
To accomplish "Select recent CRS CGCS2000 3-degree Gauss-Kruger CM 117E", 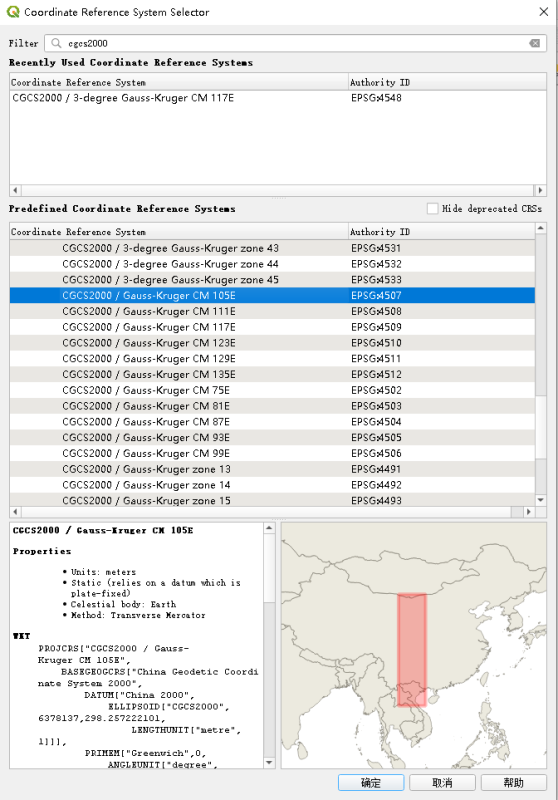I will 277,98.
